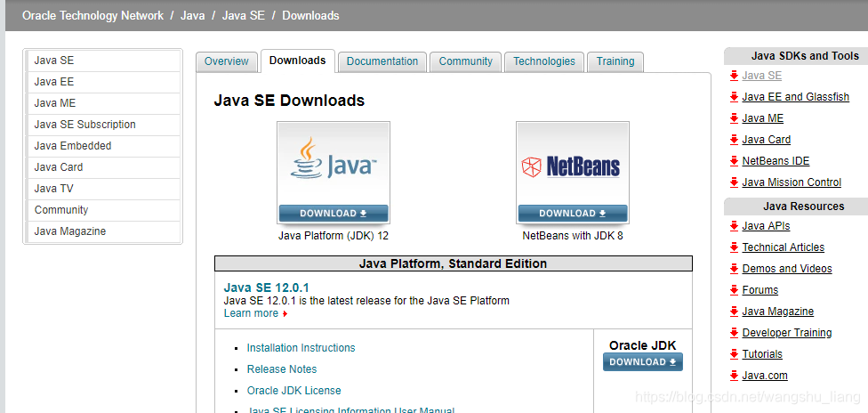Image resolution: width=868 pixels, height=413 pixels.
Task: Open Java APIs link text
Action: pyautogui.click(x=766, y=225)
